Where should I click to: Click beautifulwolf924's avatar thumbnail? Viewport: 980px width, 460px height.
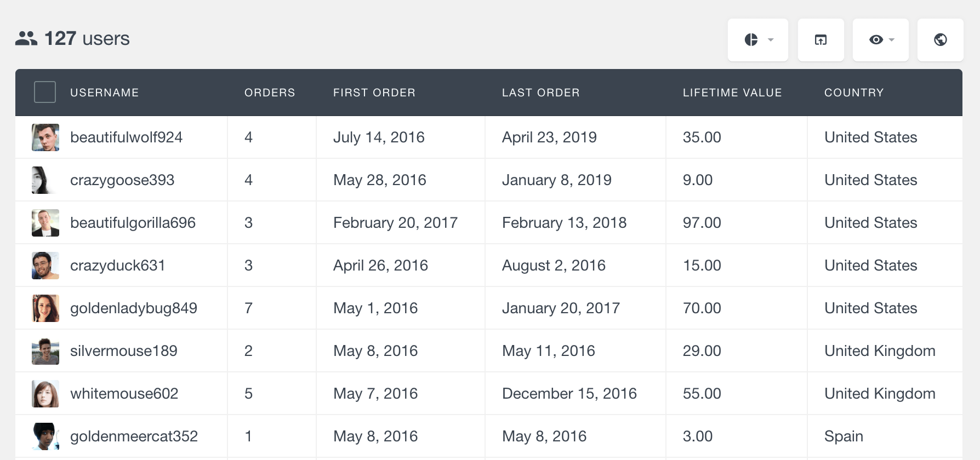(45, 137)
